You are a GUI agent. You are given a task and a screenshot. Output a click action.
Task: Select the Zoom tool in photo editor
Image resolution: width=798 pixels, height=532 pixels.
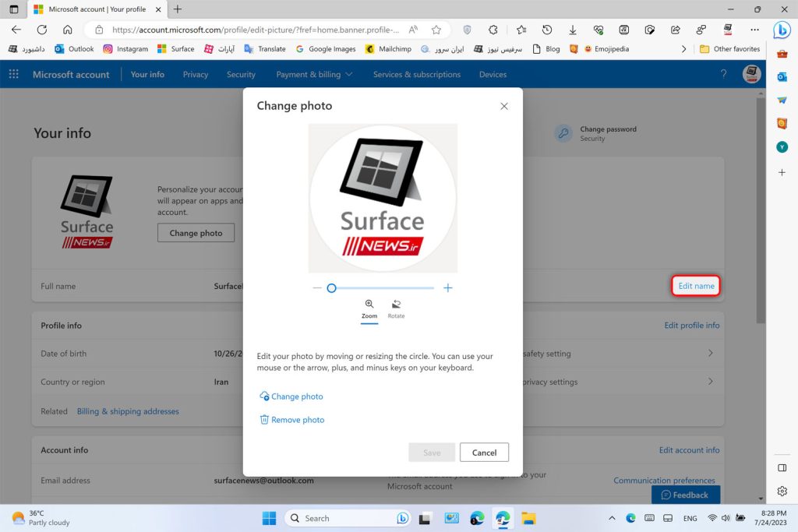(x=369, y=308)
